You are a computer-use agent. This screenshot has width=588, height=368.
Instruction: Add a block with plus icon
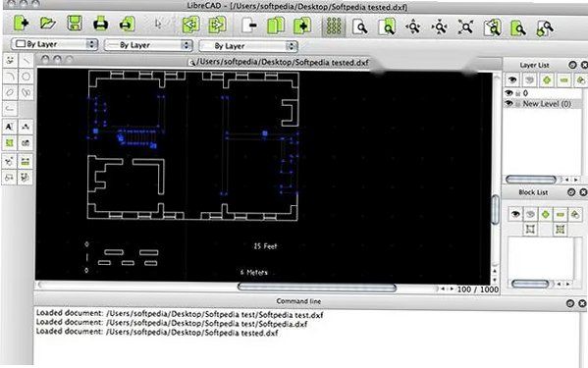[545, 214]
